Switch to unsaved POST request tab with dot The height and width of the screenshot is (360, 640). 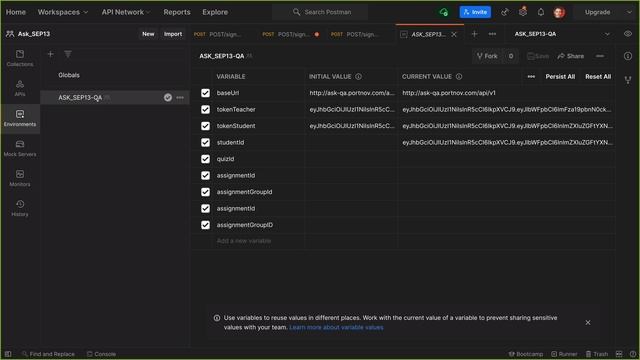[291, 34]
